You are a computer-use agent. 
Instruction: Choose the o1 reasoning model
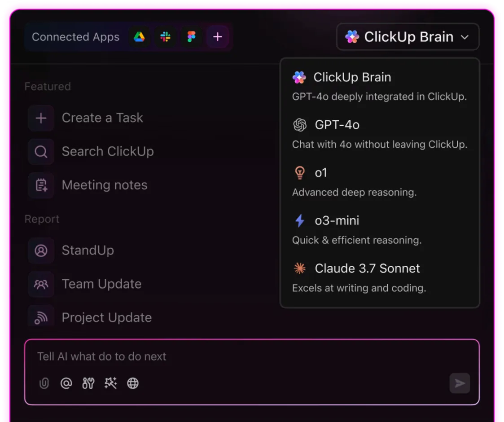380,182
